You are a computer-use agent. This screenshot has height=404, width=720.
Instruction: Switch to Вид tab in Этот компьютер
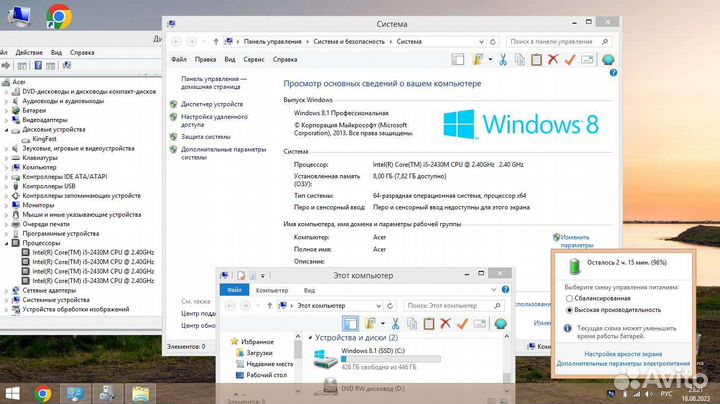pyautogui.click(x=309, y=290)
